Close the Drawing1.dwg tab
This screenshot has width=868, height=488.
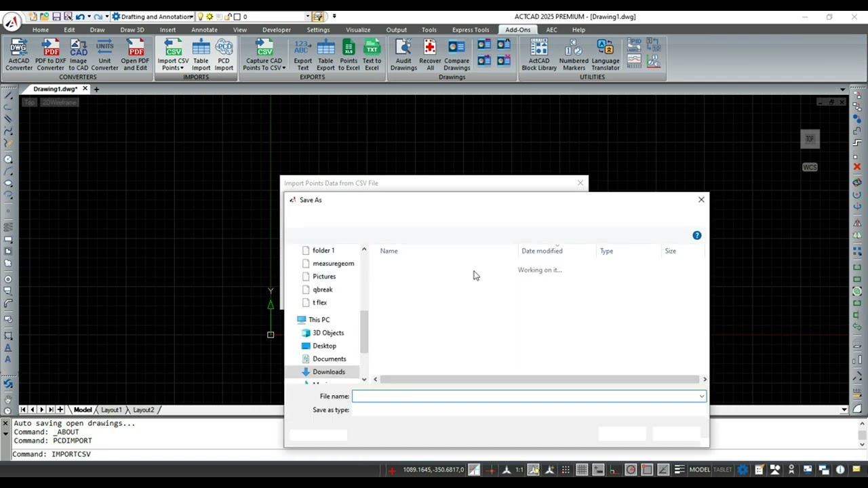pos(85,89)
